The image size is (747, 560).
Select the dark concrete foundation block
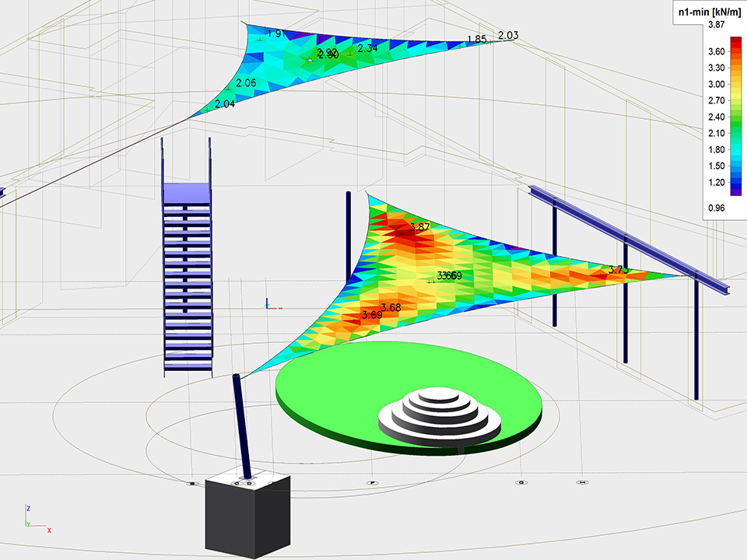[247, 517]
